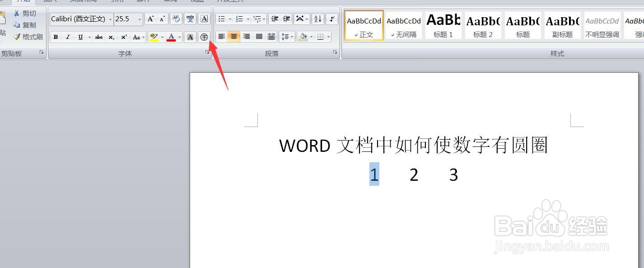Apply yellow text highlight color
The width and height of the screenshot is (644, 268).
(x=154, y=37)
